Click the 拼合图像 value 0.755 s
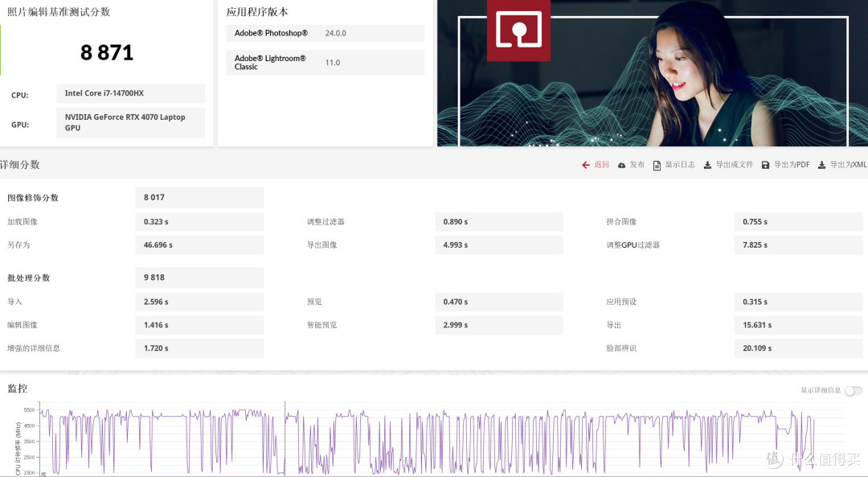Viewport: 868px width, 477px height. coord(799,221)
